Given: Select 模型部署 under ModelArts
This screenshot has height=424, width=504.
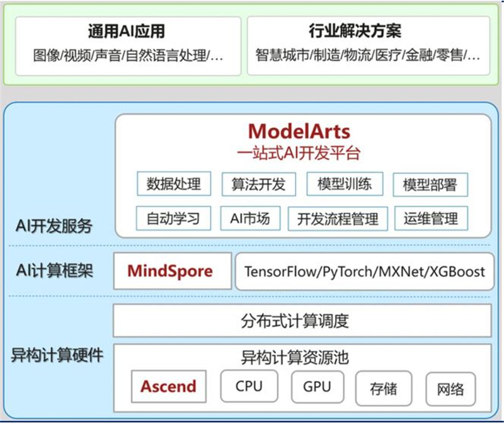Looking at the screenshot, I should 430,184.
